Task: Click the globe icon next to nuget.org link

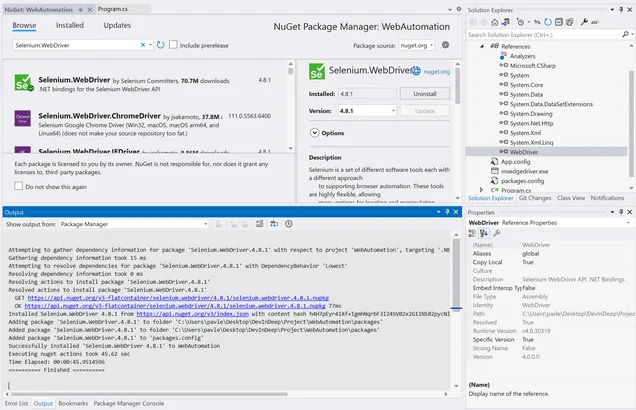Action: (x=416, y=71)
